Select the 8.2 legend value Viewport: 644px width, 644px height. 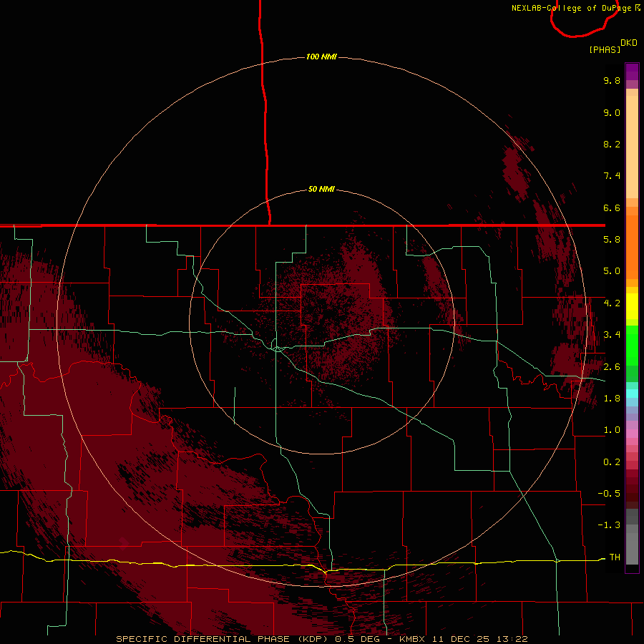click(x=612, y=144)
